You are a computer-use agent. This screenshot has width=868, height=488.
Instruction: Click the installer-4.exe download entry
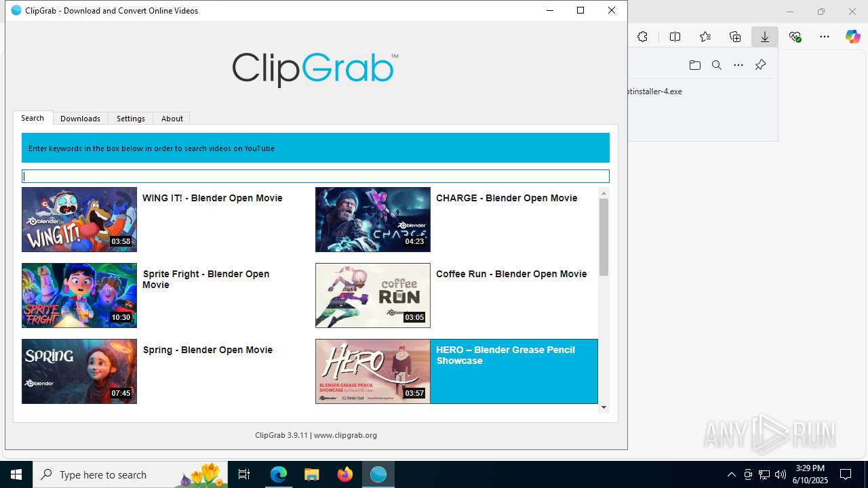[x=655, y=91]
